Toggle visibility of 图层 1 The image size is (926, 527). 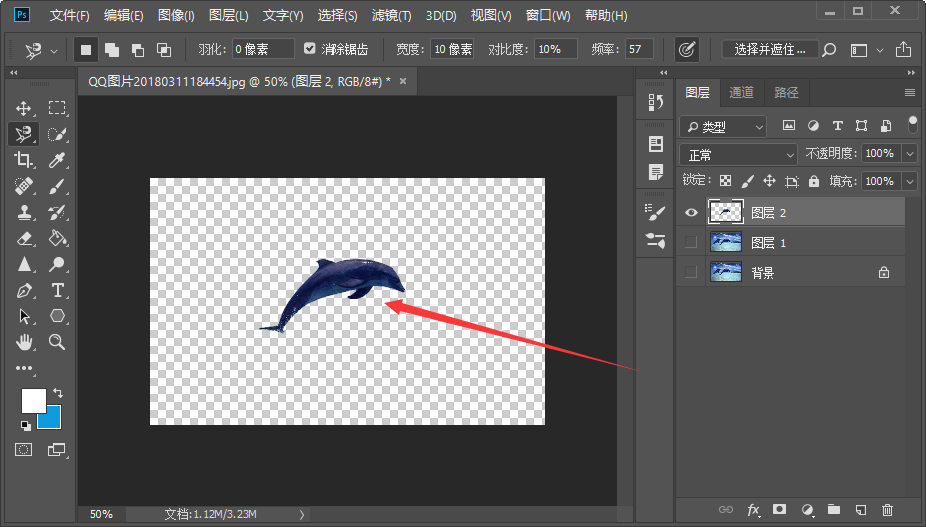(x=690, y=242)
